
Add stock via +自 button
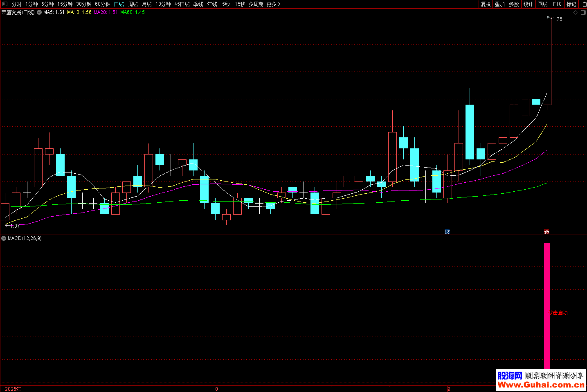click(x=583, y=4)
